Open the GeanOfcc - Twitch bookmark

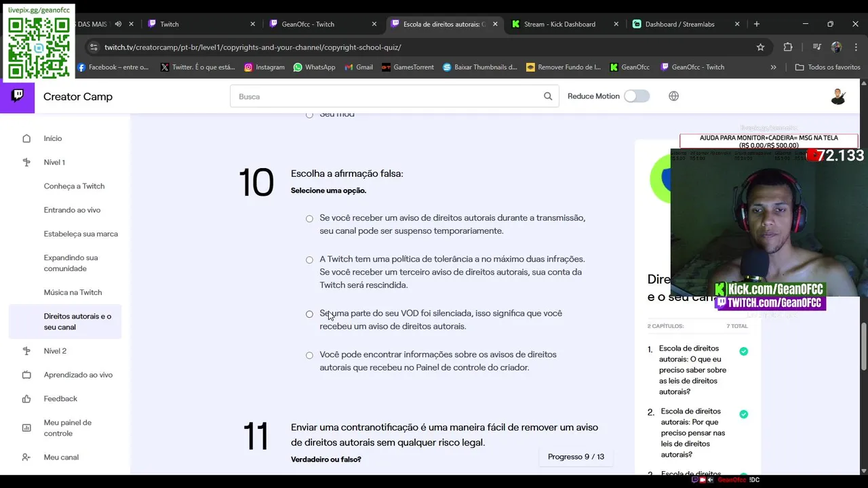(692, 67)
